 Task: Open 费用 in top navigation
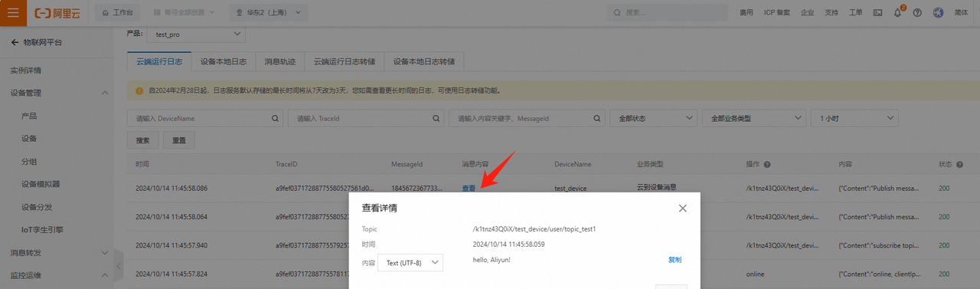pos(746,13)
